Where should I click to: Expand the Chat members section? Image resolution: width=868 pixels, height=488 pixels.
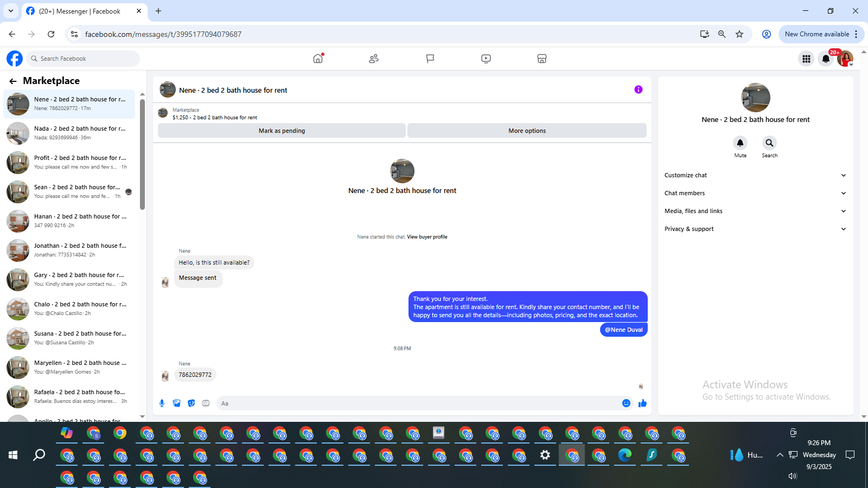755,193
